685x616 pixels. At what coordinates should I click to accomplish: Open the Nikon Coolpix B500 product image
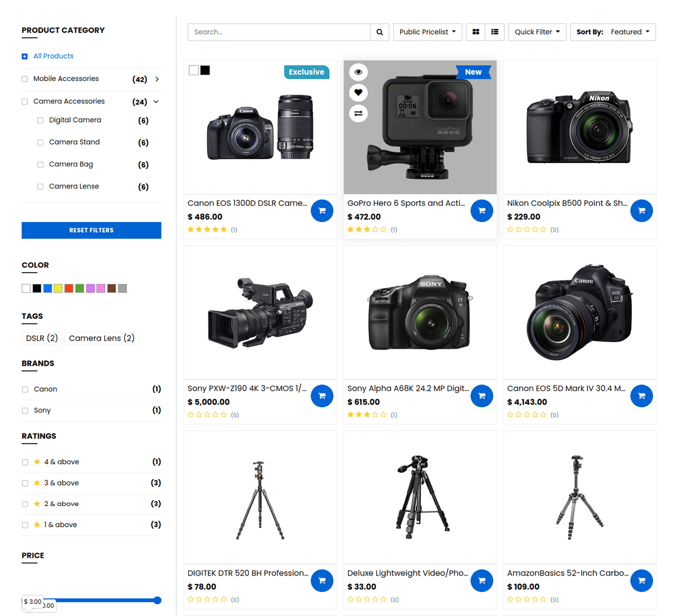pos(580,127)
